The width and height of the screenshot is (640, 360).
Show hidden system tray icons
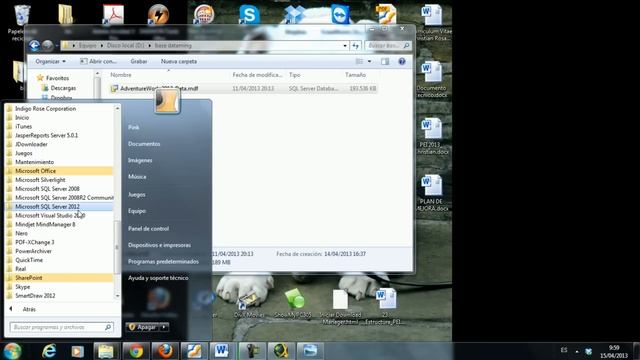tap(577, 351)
